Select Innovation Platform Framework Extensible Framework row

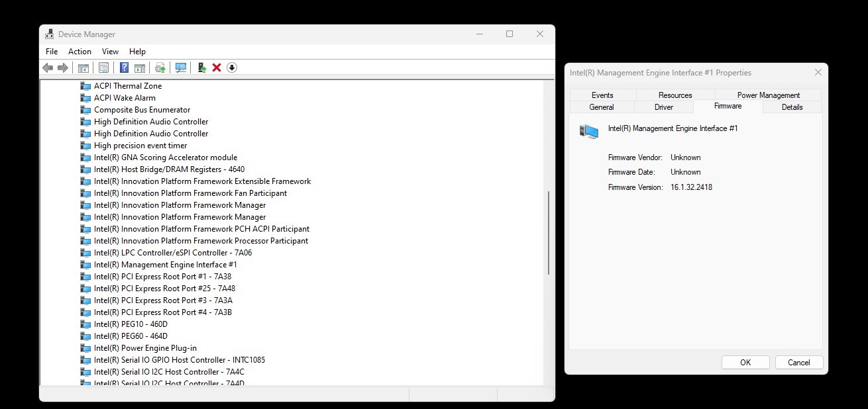click(x=202, y=181)
